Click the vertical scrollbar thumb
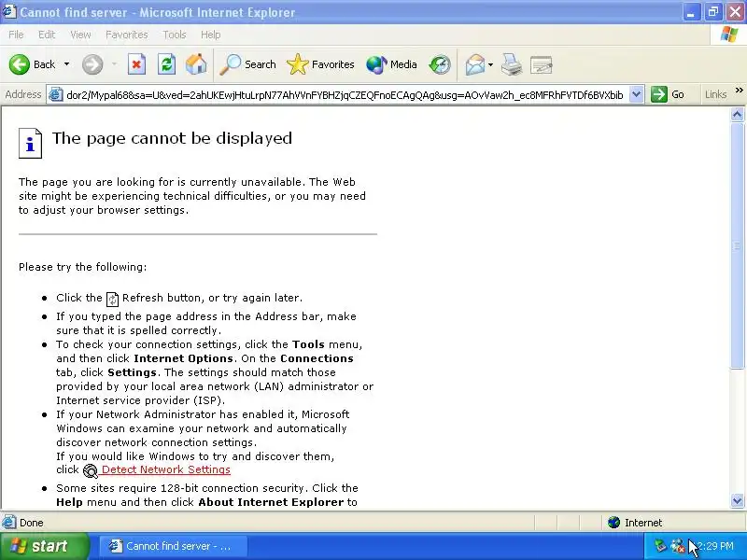The image size is (747, 560). [737, 245]
